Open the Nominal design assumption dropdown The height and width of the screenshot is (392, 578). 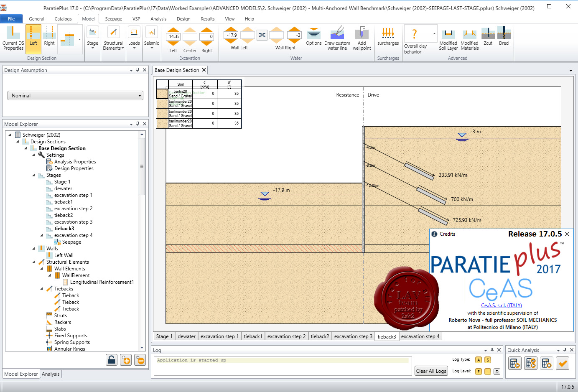pyautogui.click(x=75, y=96)
